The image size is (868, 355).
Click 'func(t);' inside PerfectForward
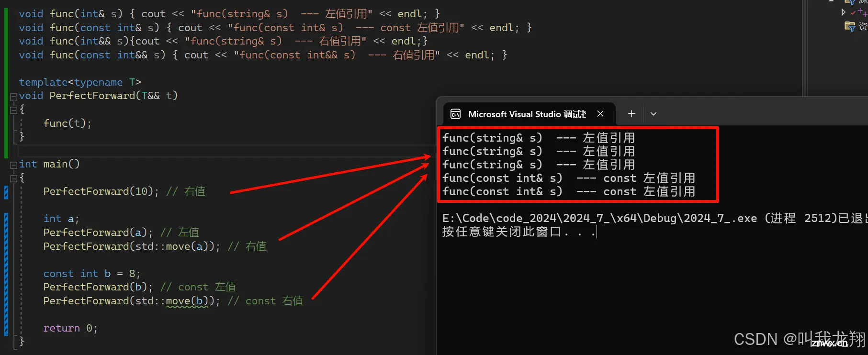(67, 123)
